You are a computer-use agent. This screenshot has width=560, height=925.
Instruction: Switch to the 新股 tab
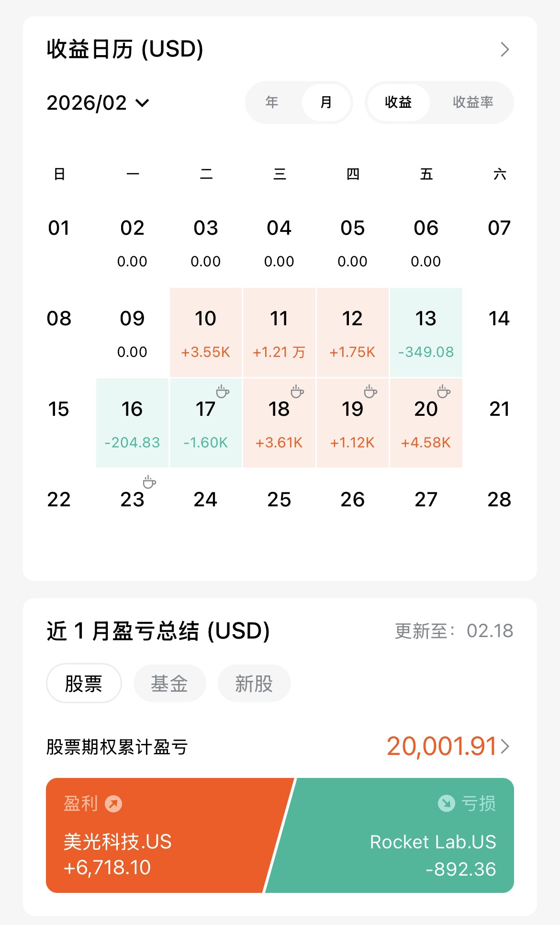(254, 684)
